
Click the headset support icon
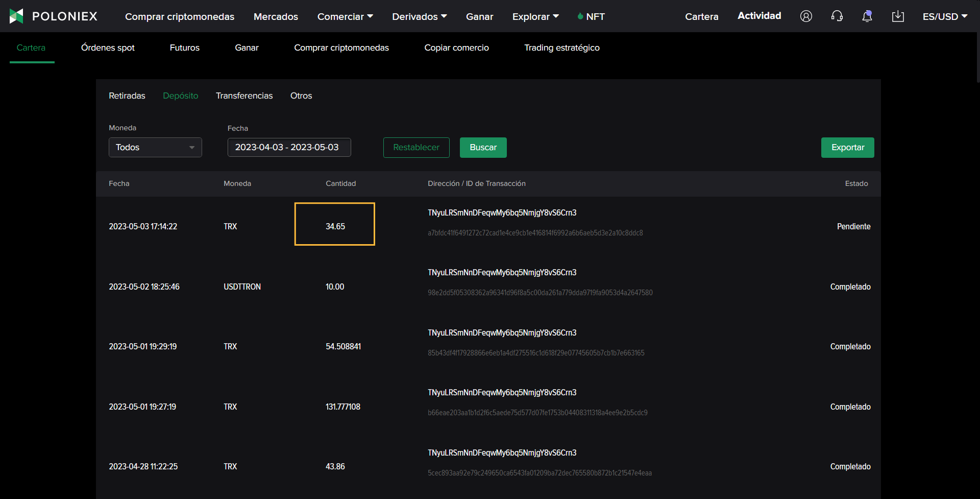click(x=837, y=16)
